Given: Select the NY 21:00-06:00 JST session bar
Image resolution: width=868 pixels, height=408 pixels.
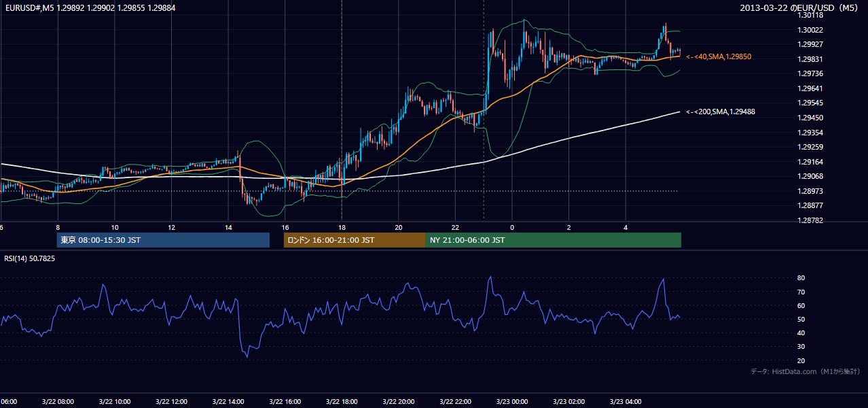Looking at the screenshot, I should click(554, 240).
